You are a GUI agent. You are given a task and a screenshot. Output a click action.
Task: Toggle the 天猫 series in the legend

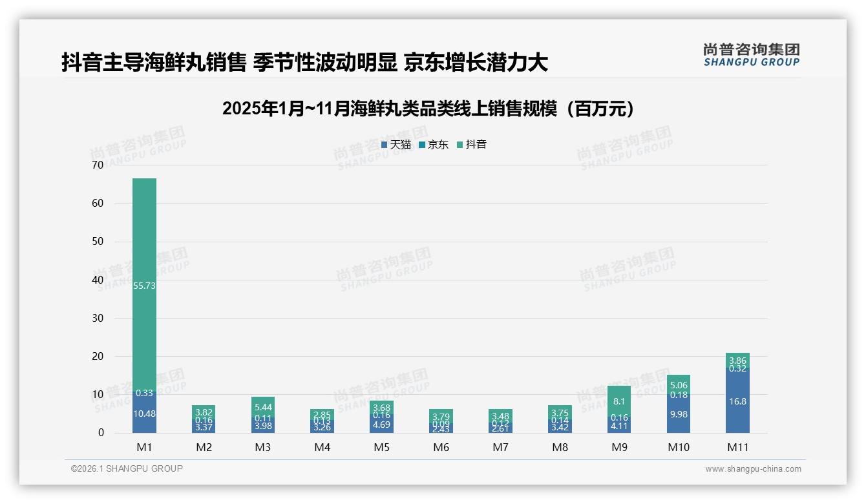[x=395, y=145]
